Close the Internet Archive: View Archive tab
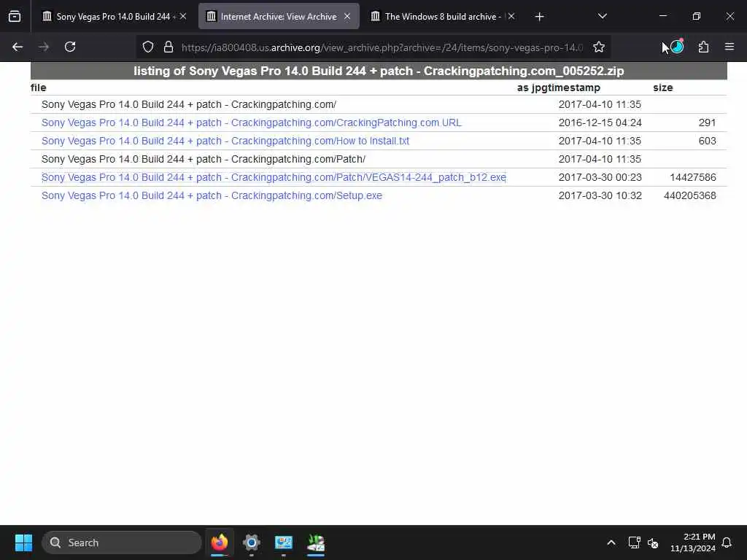Screen dimensions: 747x560 (x=347, y=16)
